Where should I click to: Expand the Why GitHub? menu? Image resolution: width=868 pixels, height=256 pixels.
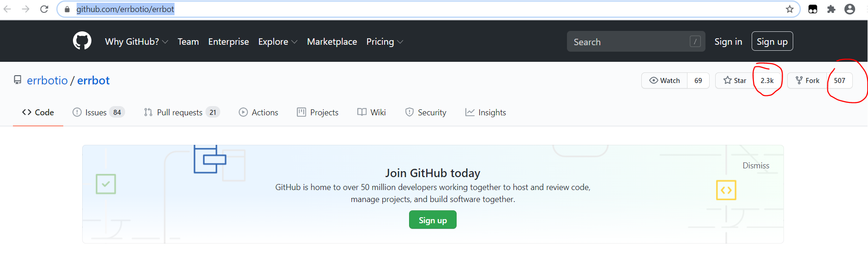pyautogui.click(x=136, y=42)
